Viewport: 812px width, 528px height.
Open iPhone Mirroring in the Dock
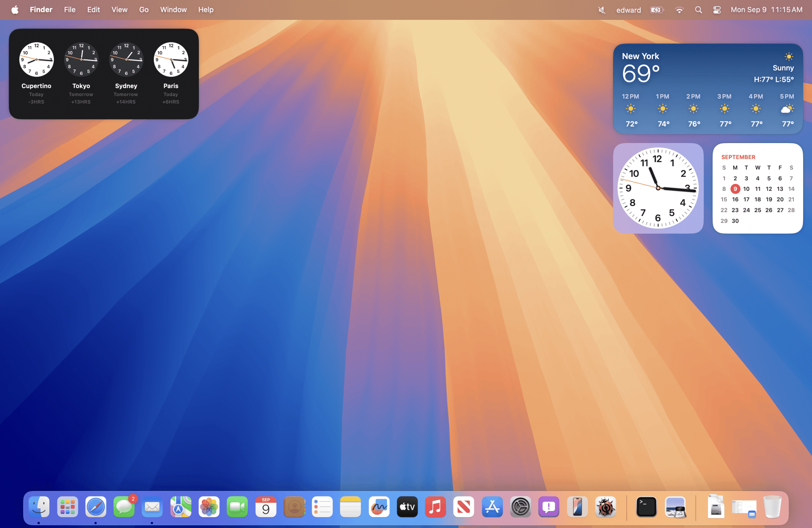[x=577, y=506]
